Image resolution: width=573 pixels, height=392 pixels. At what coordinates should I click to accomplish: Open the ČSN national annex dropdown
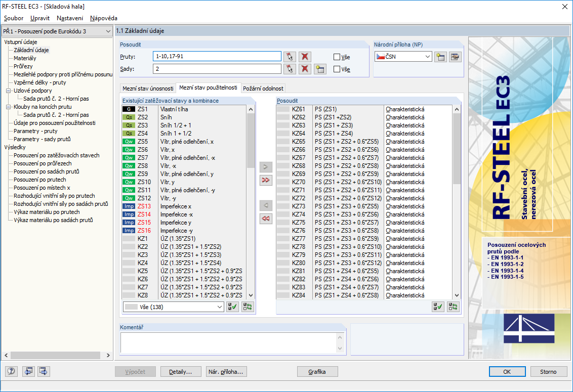coord(428,57)
